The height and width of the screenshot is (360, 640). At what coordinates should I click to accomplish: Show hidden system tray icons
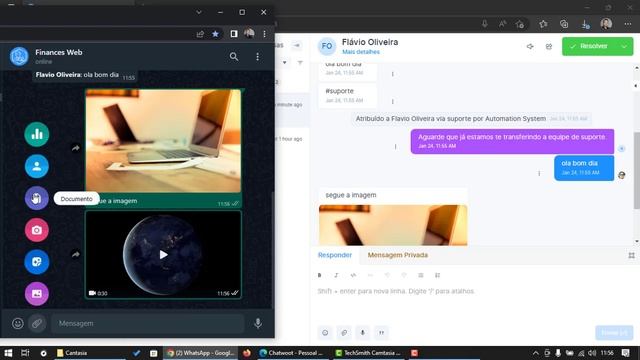point(536,353)
